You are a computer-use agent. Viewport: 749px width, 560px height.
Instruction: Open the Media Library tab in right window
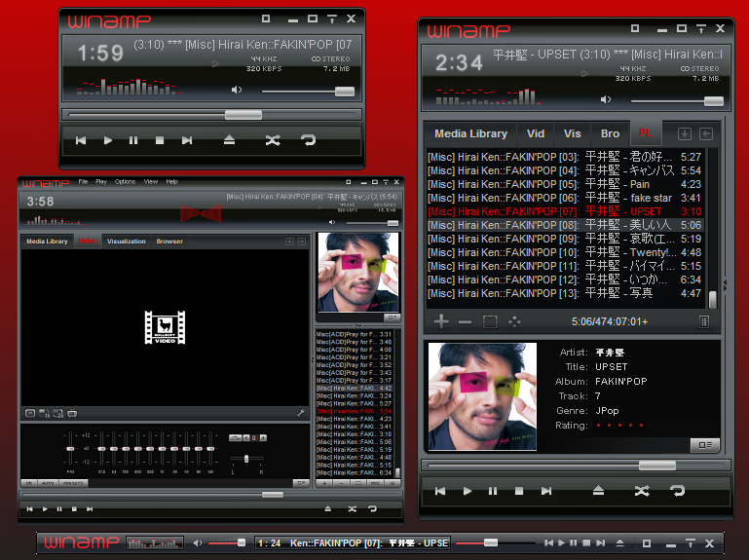coord(470,133)
